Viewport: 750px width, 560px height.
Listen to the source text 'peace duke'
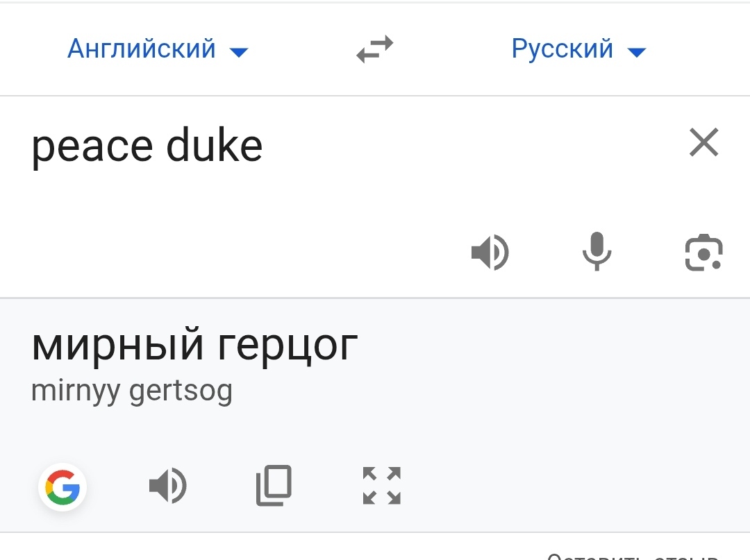490,253
